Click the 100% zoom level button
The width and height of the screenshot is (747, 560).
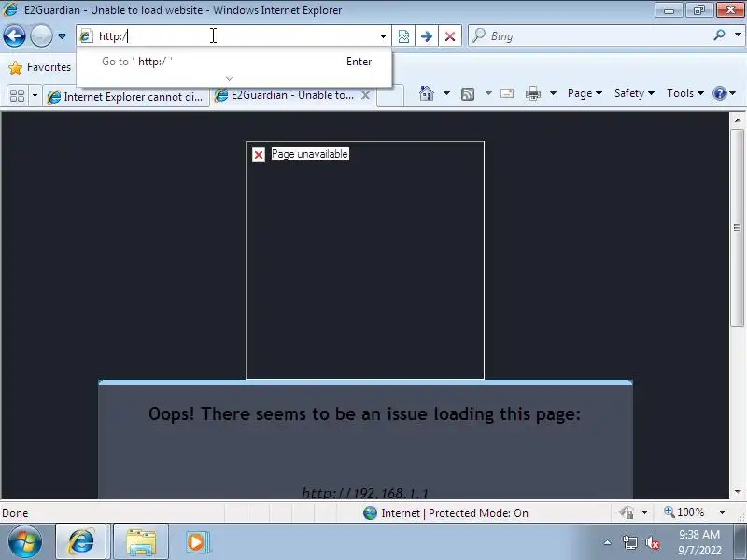click(684, 512)
